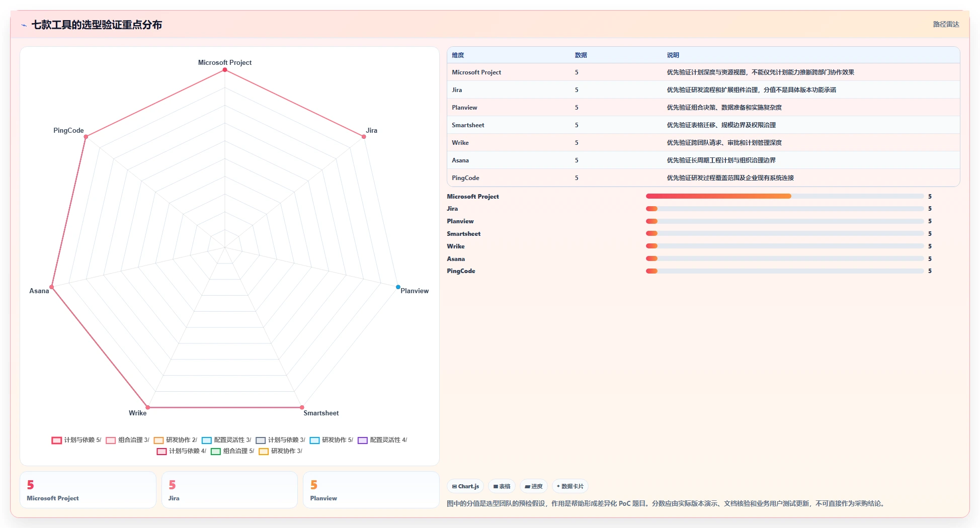Select the Jira cell in the table
980x528 pixels.
click(x=457, y=90)
